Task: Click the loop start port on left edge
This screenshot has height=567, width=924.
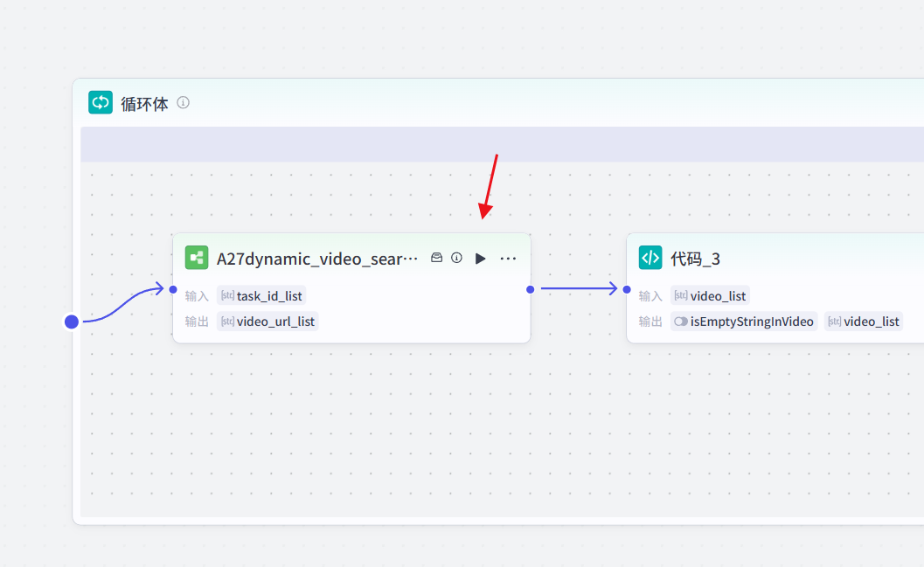Action: 72,322
